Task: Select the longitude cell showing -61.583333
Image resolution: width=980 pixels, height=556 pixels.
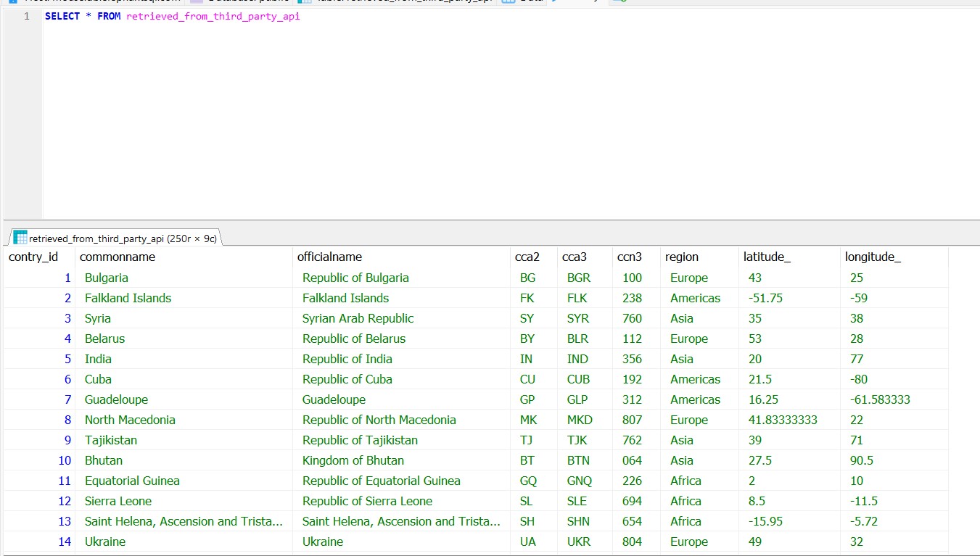Action: pyautogui.click(x=894, y=399)
